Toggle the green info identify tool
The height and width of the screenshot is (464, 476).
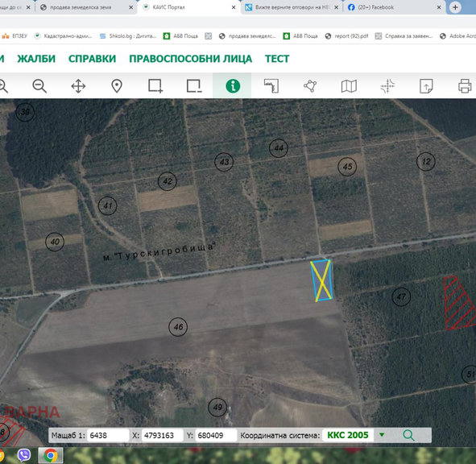pyautogui.click(x=233, y=86)
